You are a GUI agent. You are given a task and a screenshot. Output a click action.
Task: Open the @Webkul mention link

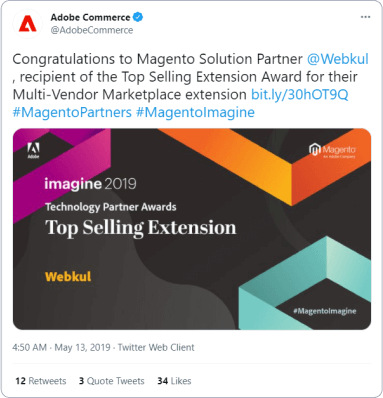coord(337,59)
